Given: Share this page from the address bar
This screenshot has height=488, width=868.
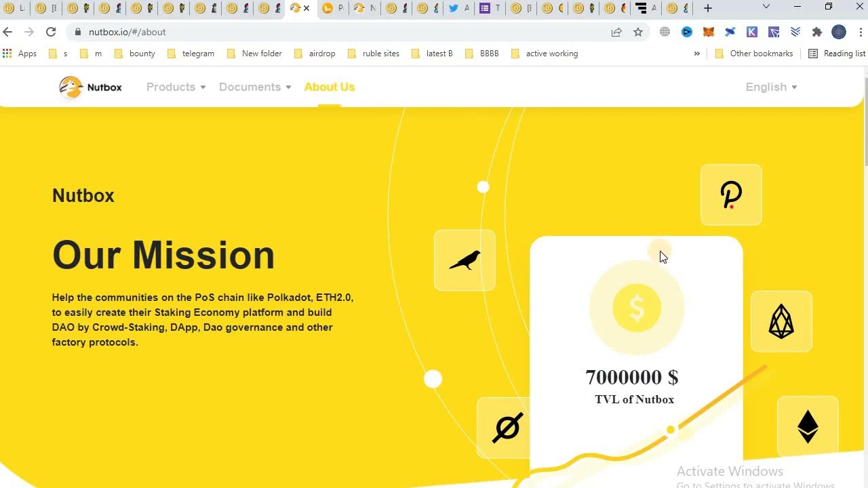Looking at the screenshot, I should pyautogui.click(x=616, y=32).
